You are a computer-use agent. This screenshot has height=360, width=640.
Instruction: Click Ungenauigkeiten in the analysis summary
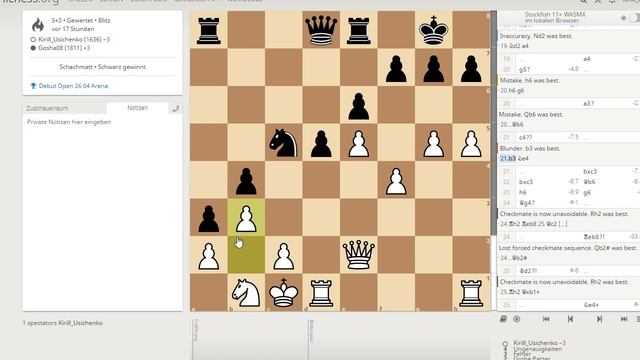point(538,349)
